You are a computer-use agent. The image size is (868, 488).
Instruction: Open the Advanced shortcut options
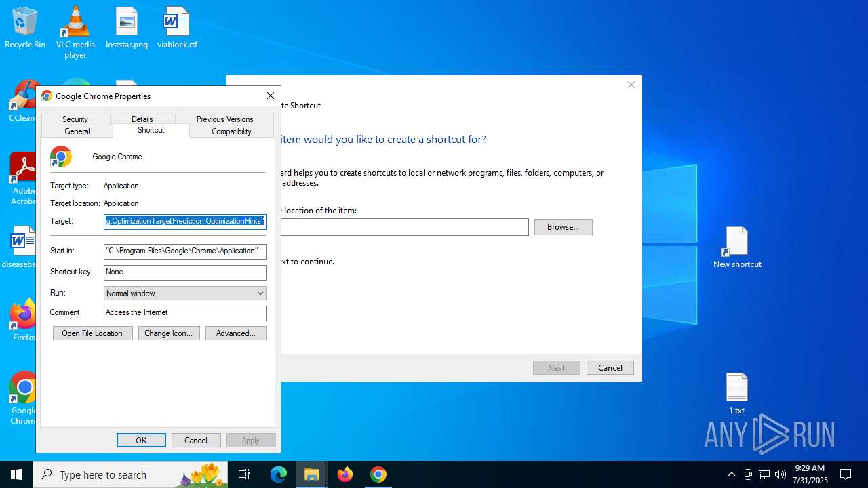pyautogui.click(x=236, y=333)
